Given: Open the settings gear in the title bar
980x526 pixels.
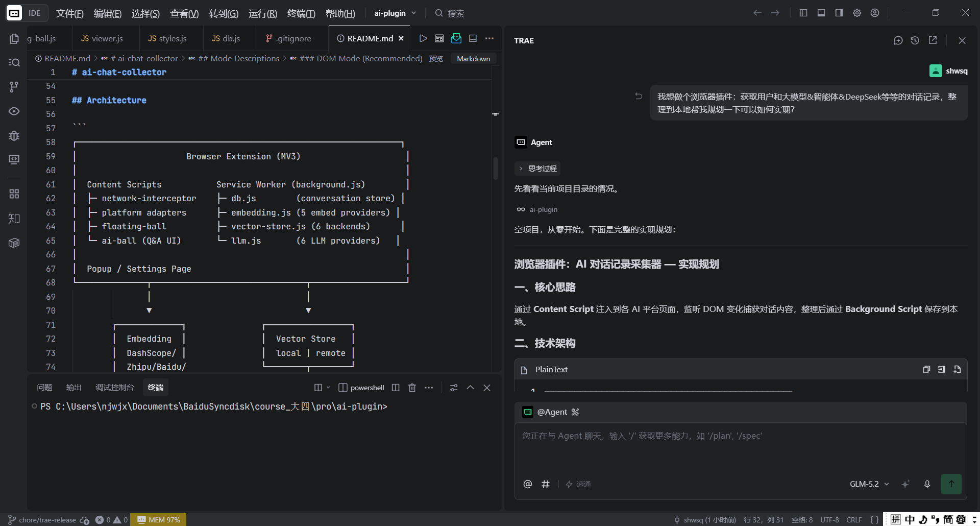Looking at the screenshot, I should tap(857, 13).
